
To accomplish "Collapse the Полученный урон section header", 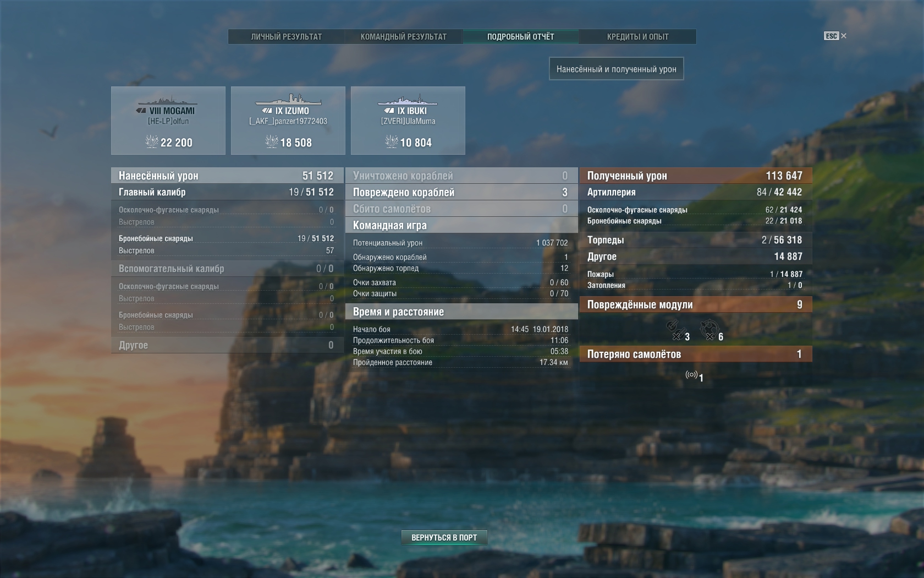I will [x=695, y=176].
